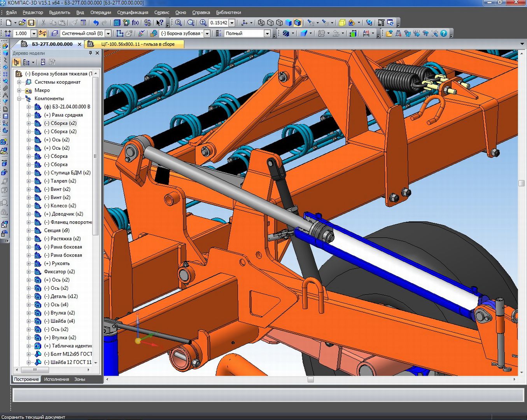Viewport: 527px width, 420px height.
Task: Toggle shaded with edges display mode
Action: tap(298, 23)
